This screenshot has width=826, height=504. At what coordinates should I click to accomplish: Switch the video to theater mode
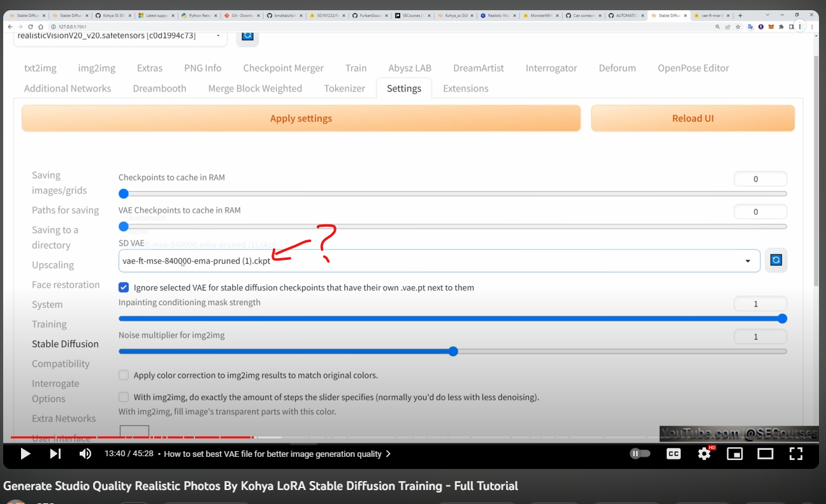coord(765,454)
